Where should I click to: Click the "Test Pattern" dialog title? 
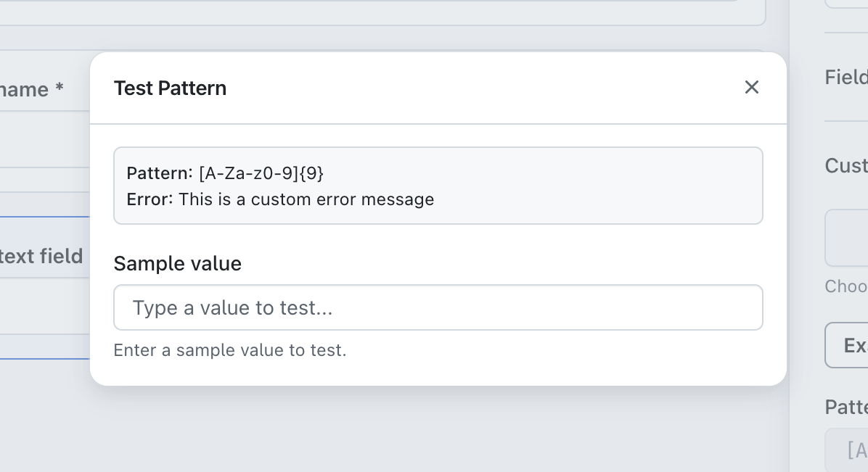click(170, 88)
